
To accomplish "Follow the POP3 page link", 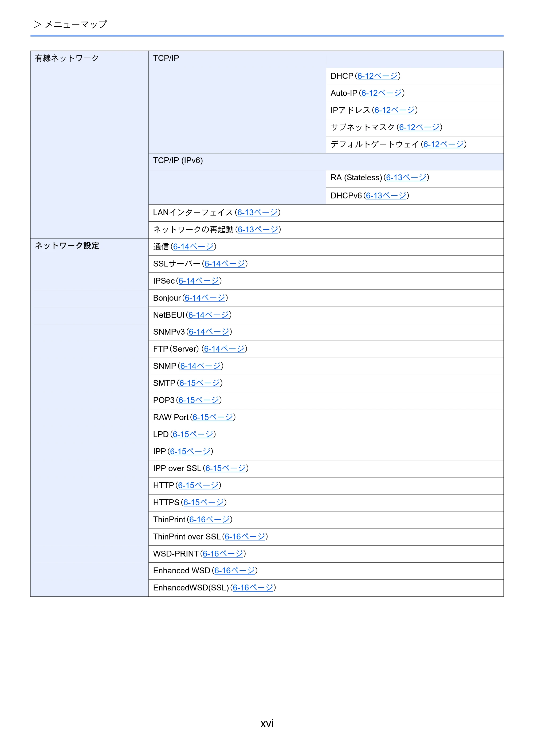I will click(199, 401).
